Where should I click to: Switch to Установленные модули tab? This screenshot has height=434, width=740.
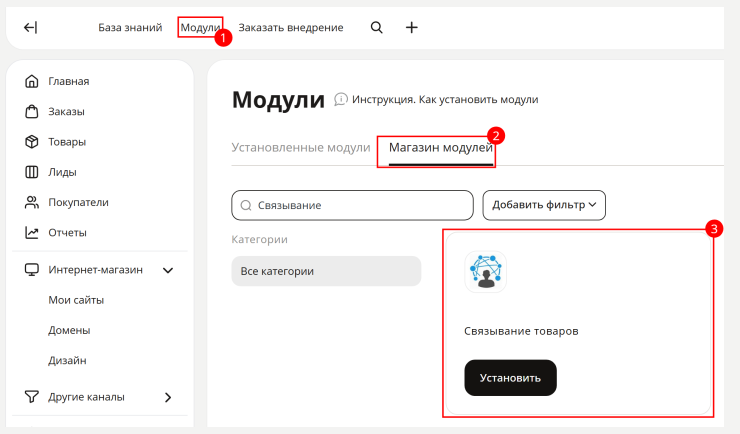pyautogui.click(x=301, y=148)
